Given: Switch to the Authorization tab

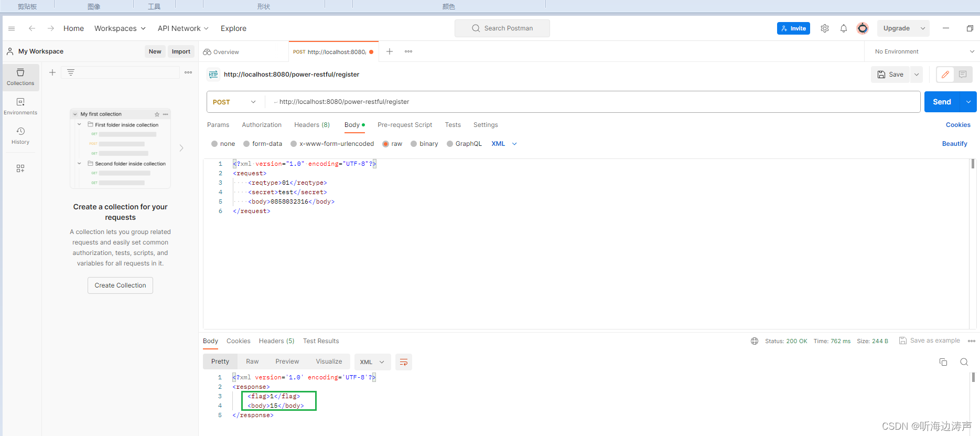Looking at the screenshot, I should pyautogui.click(x=262, y=125).
